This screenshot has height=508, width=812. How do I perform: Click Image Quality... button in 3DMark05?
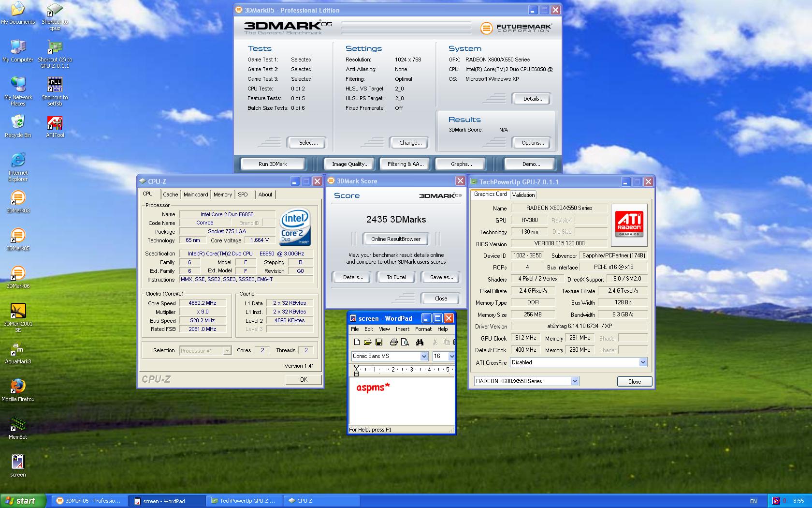[350, 164]
